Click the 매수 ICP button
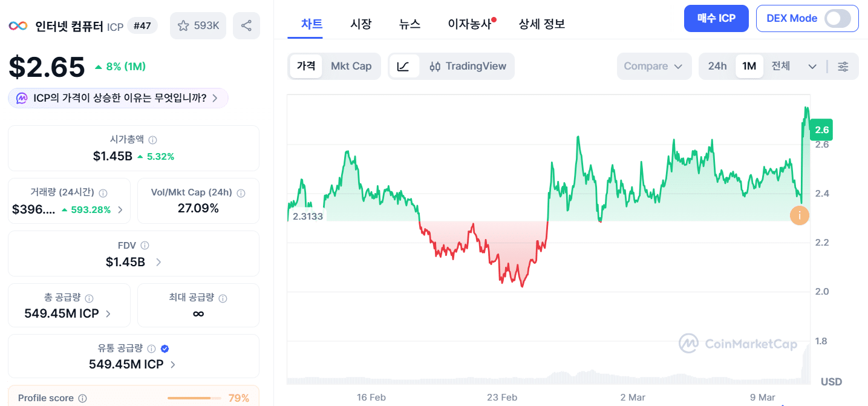Viewport: 868px width, 406px height. 716,19
